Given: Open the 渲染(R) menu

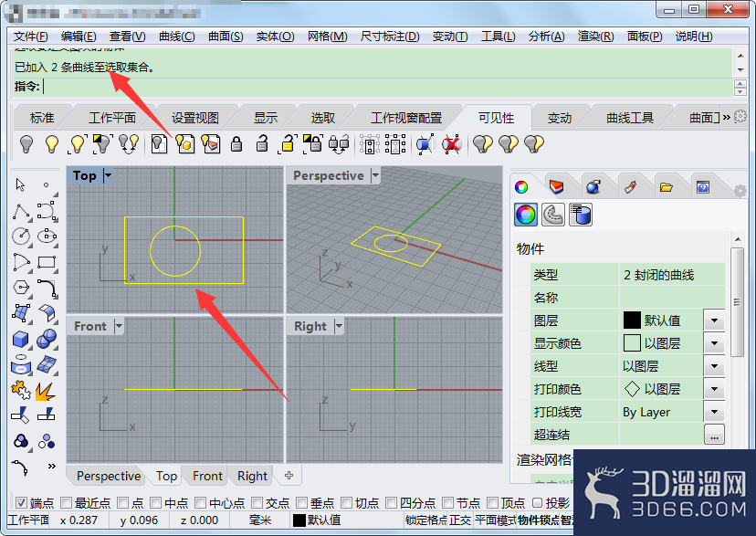Looking at the screenshot, I should click(595, 37).
